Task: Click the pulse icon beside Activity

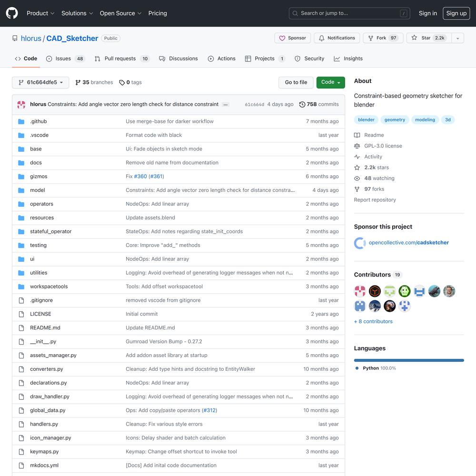Action: [x=357, y=157]
